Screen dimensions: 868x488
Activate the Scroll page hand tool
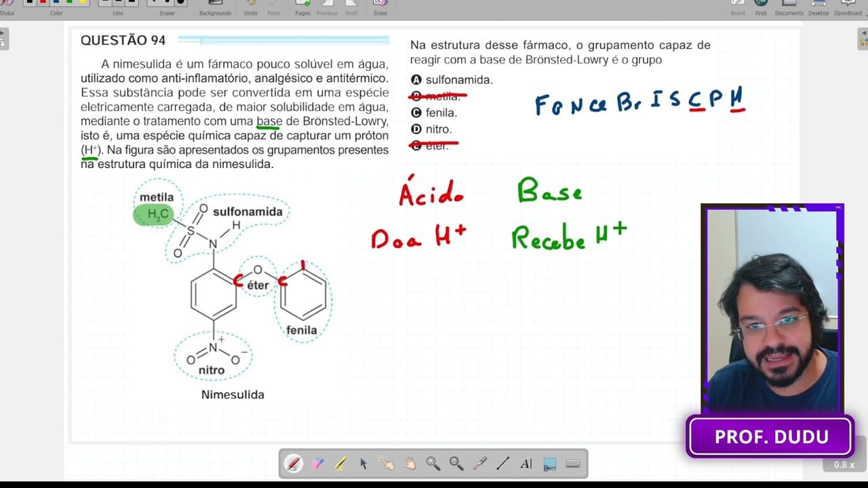click(x=410, y=464)
